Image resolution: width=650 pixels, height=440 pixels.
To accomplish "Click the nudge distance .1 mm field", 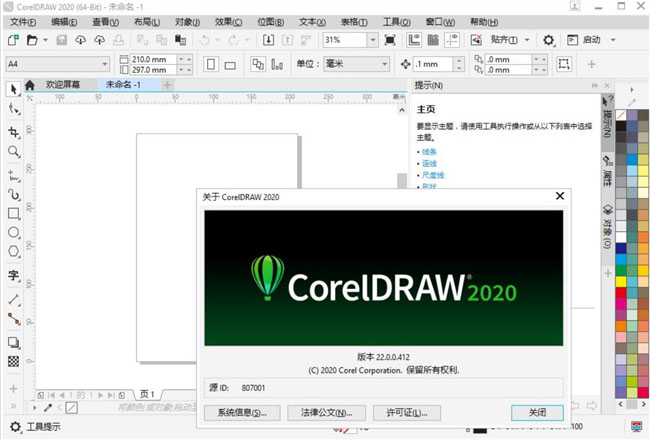I will 434,64.
